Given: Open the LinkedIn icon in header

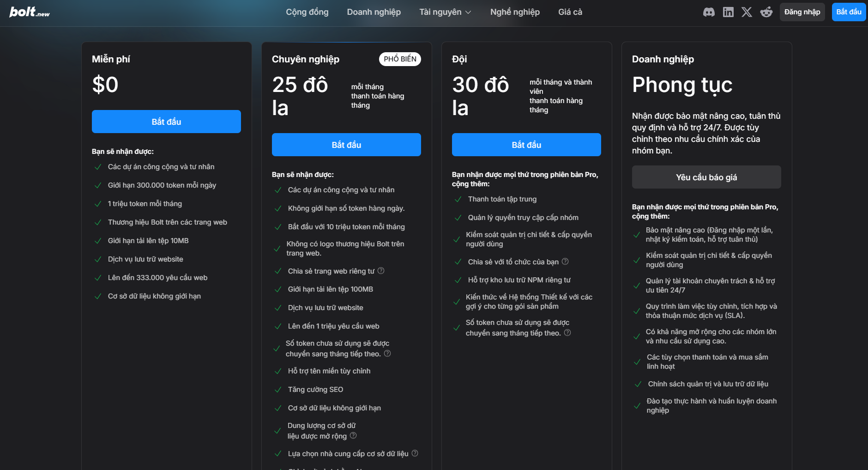Looking at the screenshot, I should pyautogui.click(x=728, y=12).
